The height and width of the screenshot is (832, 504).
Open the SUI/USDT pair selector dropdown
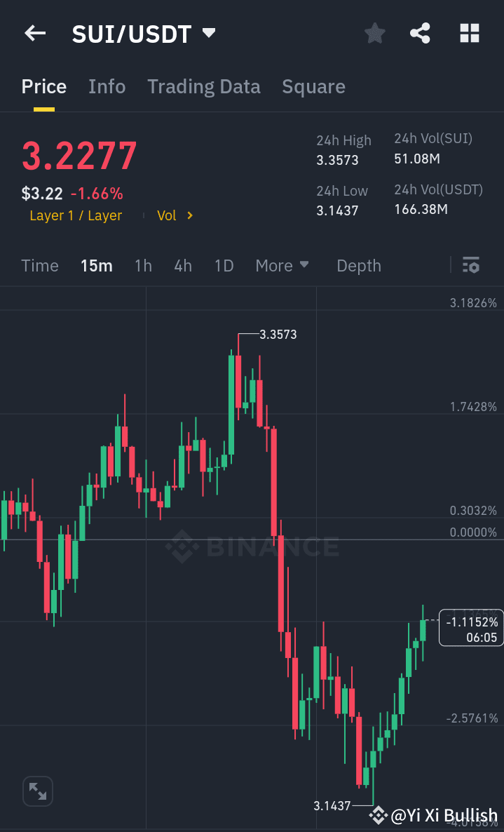point(207,32)
